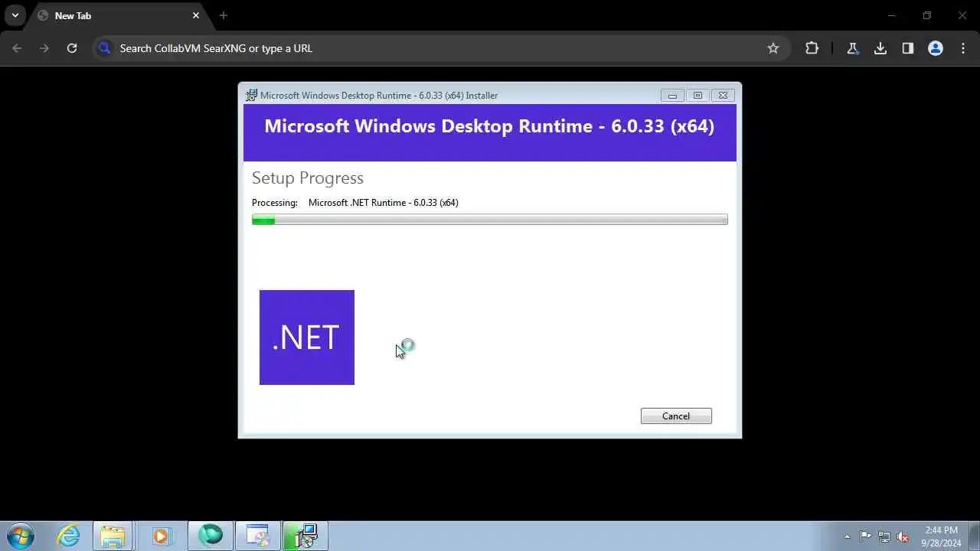Open Windows Explorer from taskbar
Viewport: 980px width, 551px height.
tap(113, 536)
